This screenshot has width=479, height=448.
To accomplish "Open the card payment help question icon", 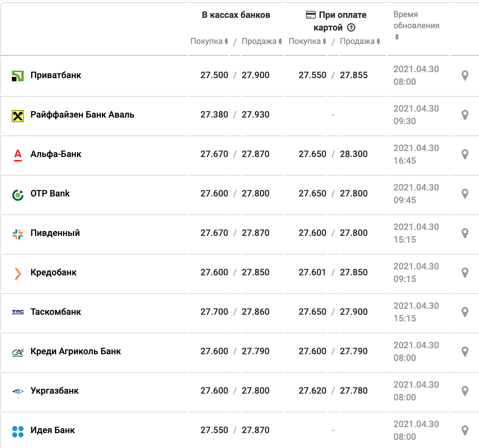I will [x=351, y=28].
